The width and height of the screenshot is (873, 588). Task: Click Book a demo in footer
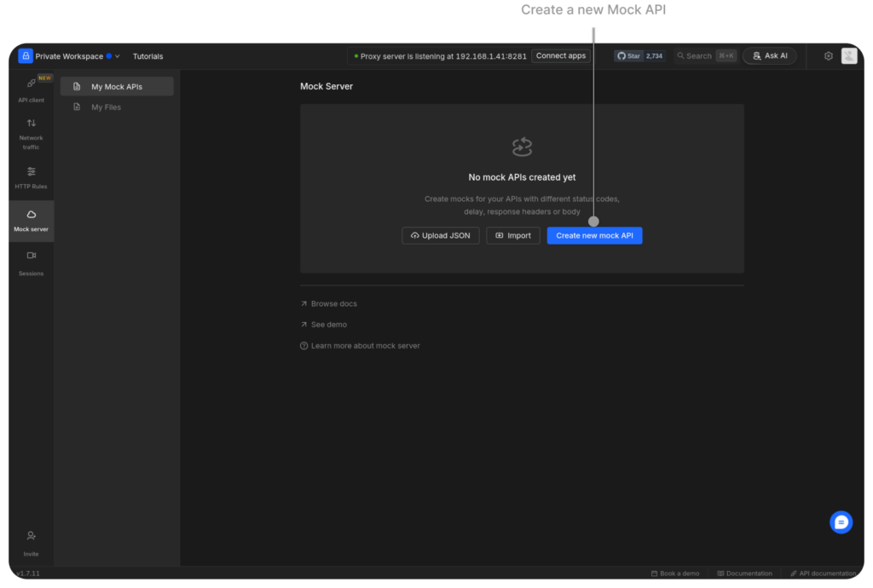tap(675, 573)
